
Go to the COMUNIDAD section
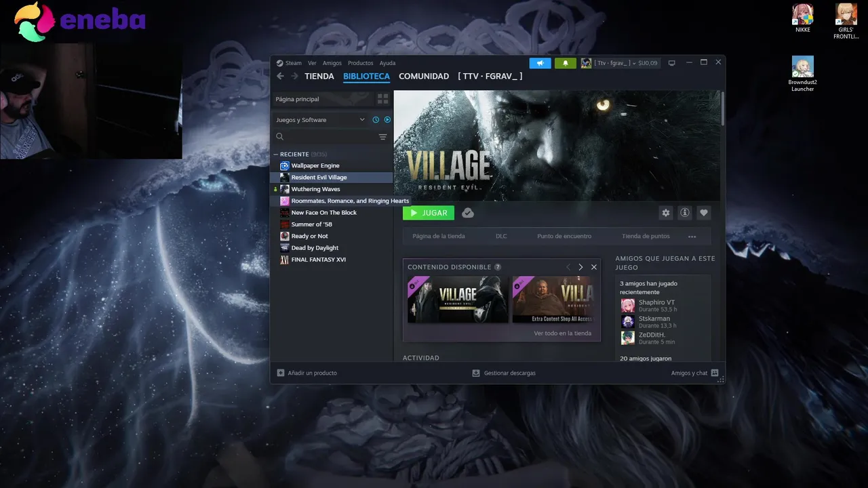click(x=424, y=77)
